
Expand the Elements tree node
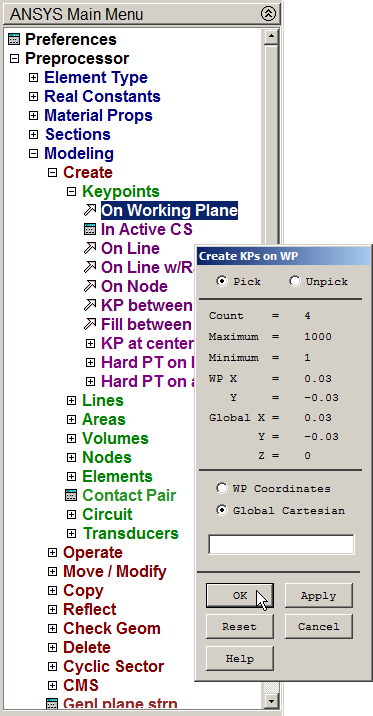point(71,476)
